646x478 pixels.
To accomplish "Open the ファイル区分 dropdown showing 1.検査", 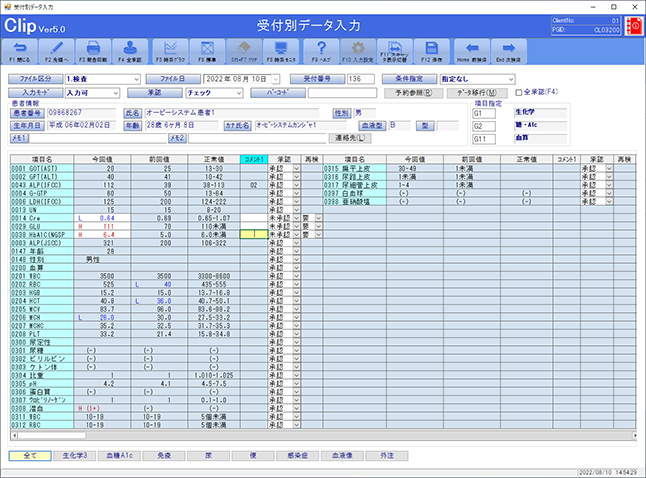I will point(136,79).
